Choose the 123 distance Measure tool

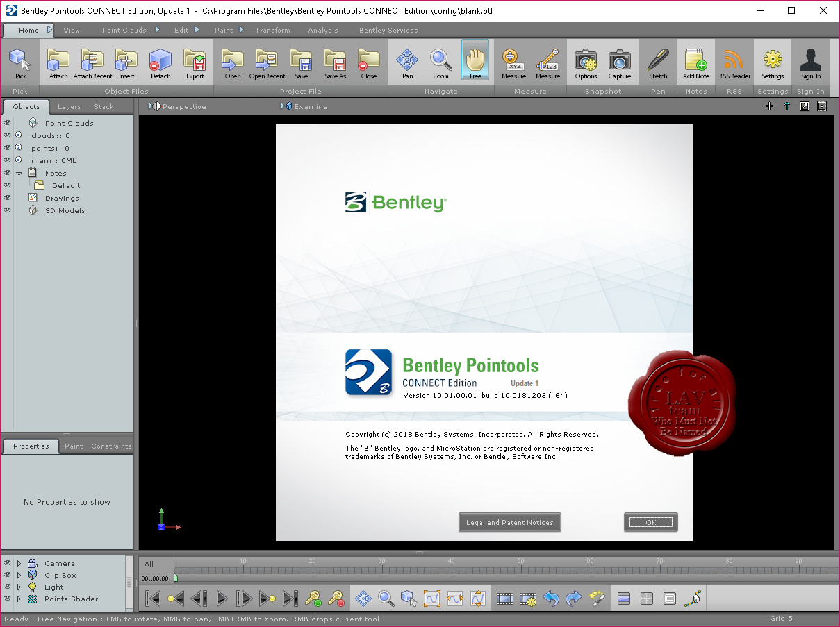[x=547, y=64]
